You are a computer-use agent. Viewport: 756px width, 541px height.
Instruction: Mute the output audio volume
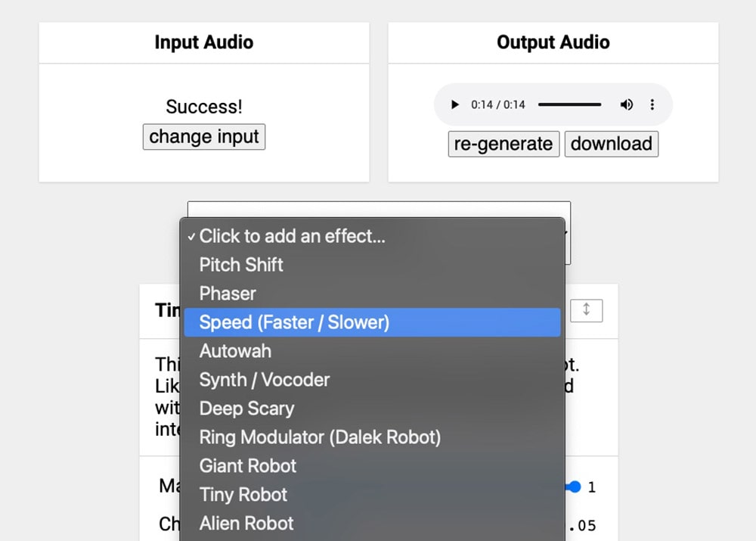click(627, 104)
